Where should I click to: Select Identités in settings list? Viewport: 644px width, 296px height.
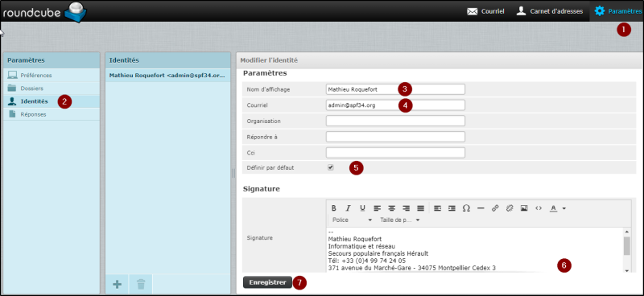click(52, 101)
